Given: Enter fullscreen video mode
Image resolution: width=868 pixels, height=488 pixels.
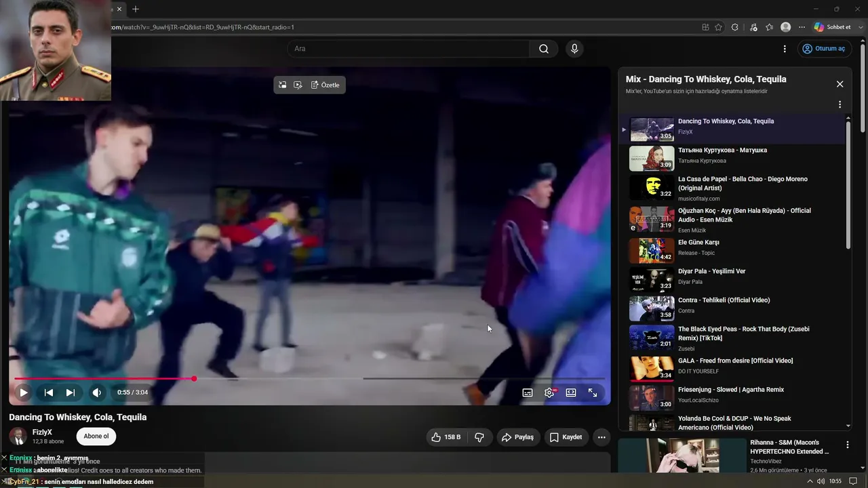Looking at the screenshot, I should tap(593, 392).
